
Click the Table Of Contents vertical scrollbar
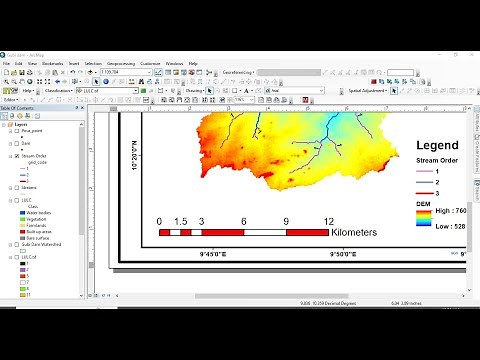coord(81,182)
